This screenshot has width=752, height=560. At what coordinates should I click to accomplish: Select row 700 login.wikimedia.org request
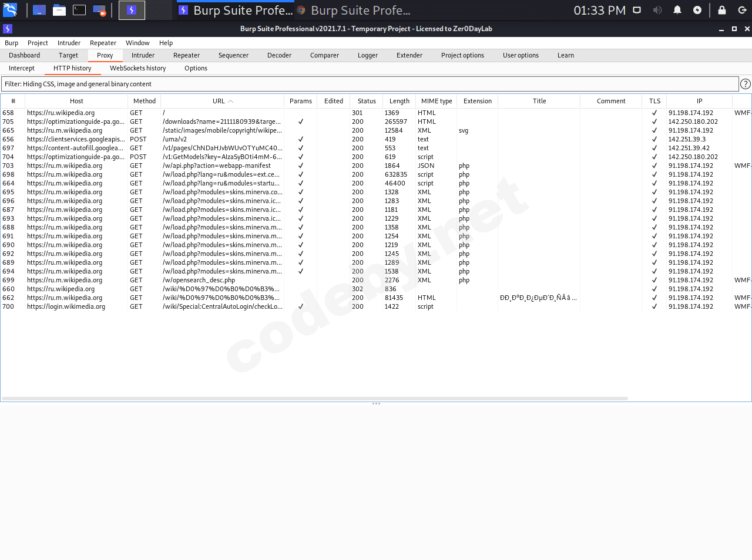tap(376, 306)
